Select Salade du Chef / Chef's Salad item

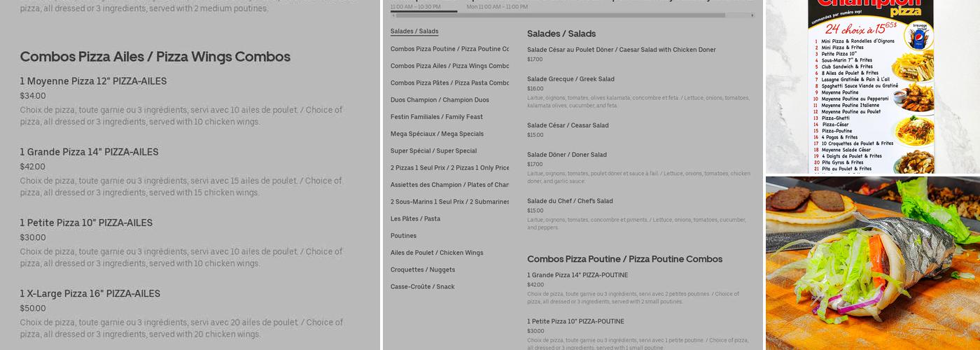[570, 201]
